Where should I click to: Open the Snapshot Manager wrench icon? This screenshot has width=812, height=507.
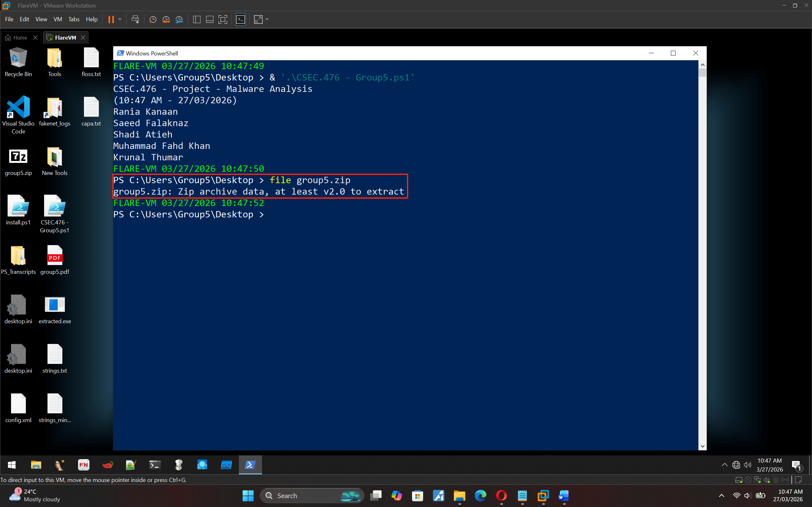point(179,19)
